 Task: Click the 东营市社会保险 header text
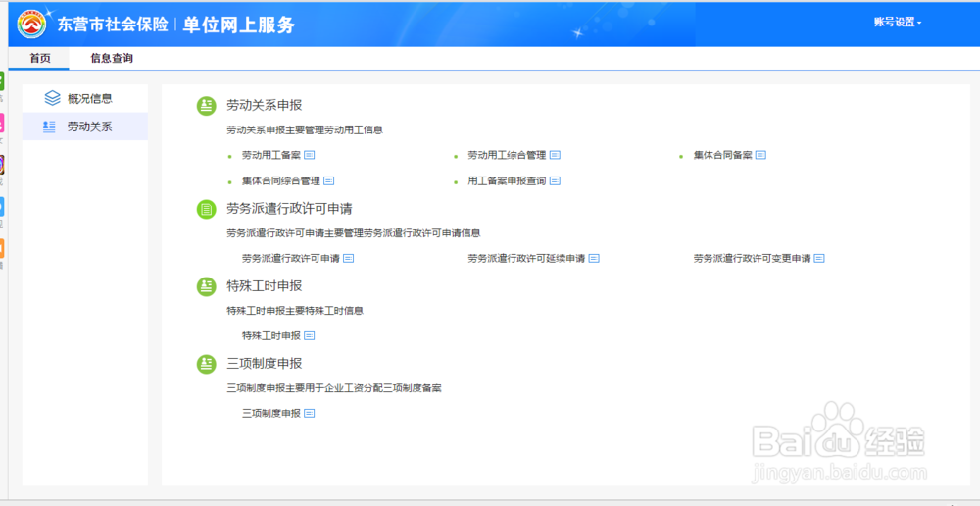coord(113,25)
